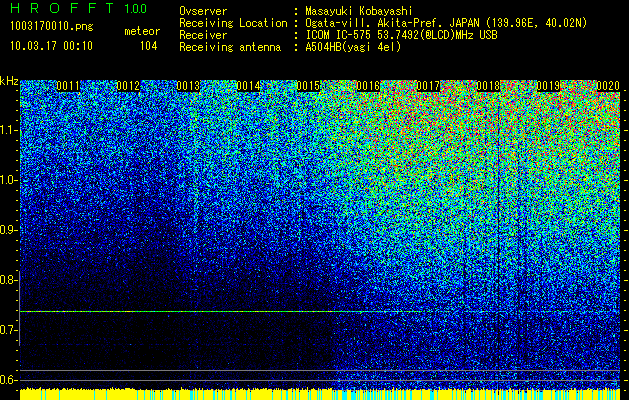Click the Ovserver field label
The image size is (629, 400).
pos(203,11)
